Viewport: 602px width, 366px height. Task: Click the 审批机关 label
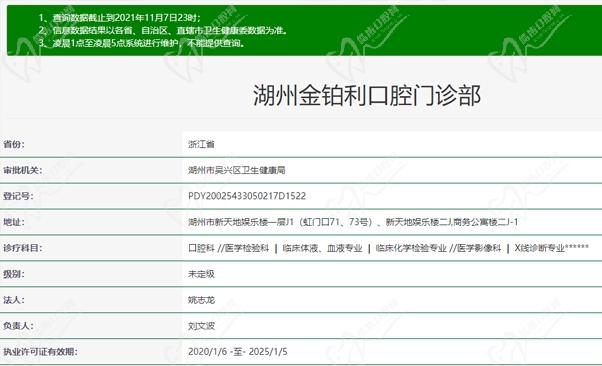click(23, 170)
